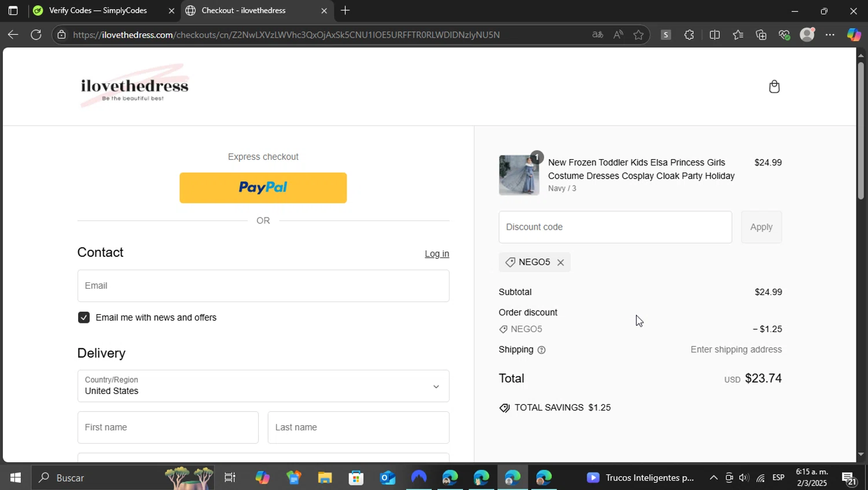The width and height of the screenshot is (868, 490).
Task: Open the taskbar clock and date
Action: tap(812, 478)
